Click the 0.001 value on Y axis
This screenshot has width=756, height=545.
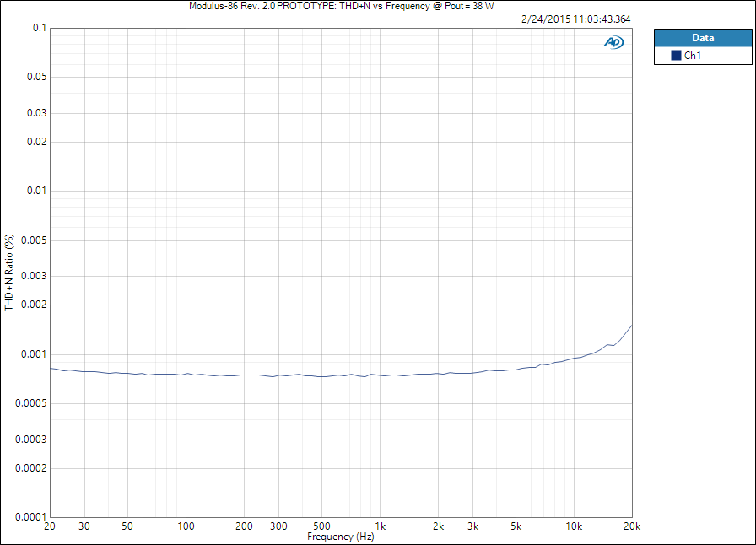click(34, 354)
